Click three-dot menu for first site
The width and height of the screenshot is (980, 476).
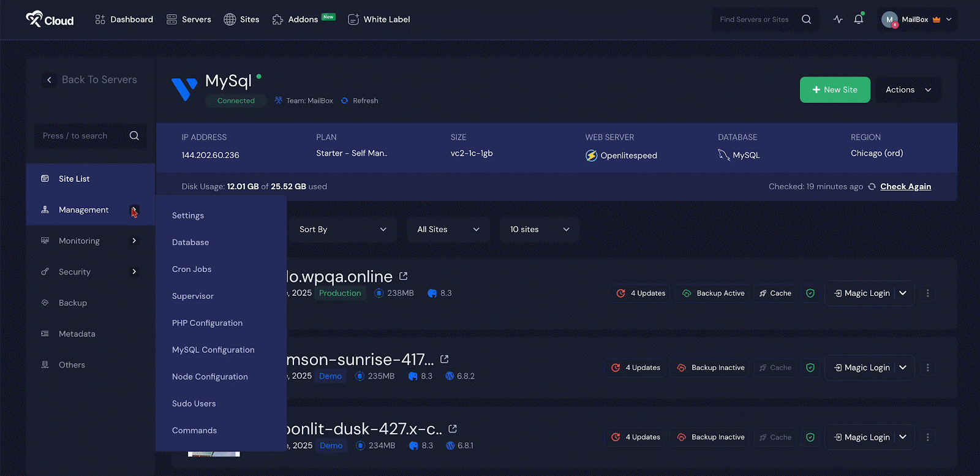pyautogui.click(x=927, y=293)
